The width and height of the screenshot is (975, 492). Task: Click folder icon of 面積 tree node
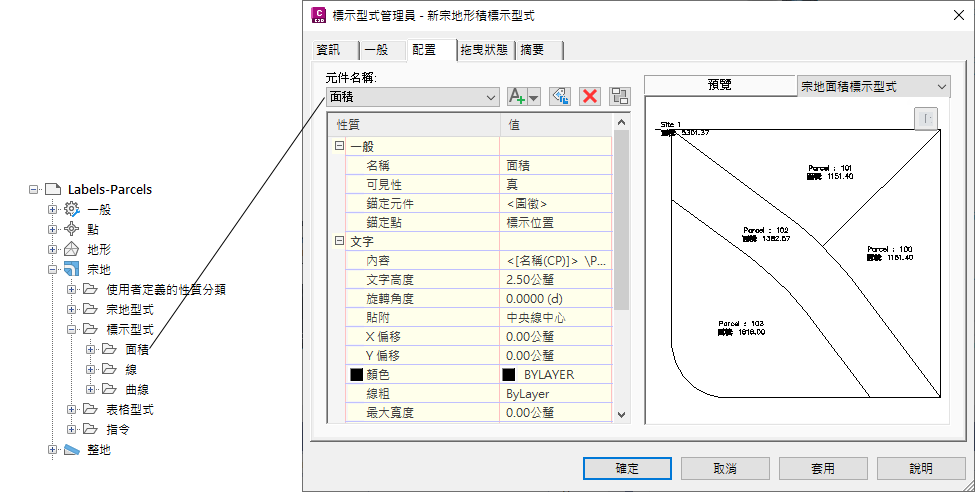pos(110,349)
